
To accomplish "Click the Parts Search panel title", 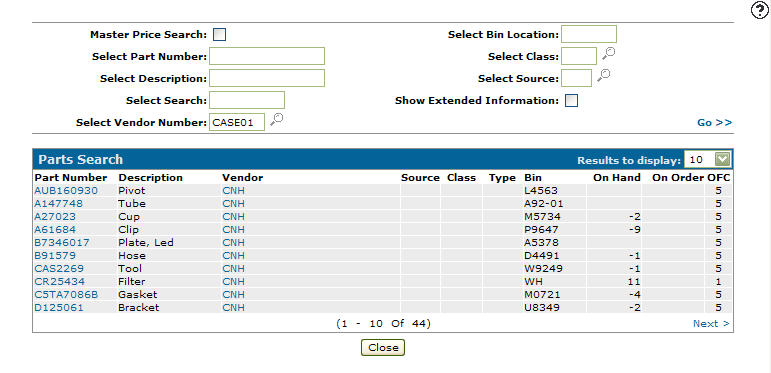I will point(81,159).
